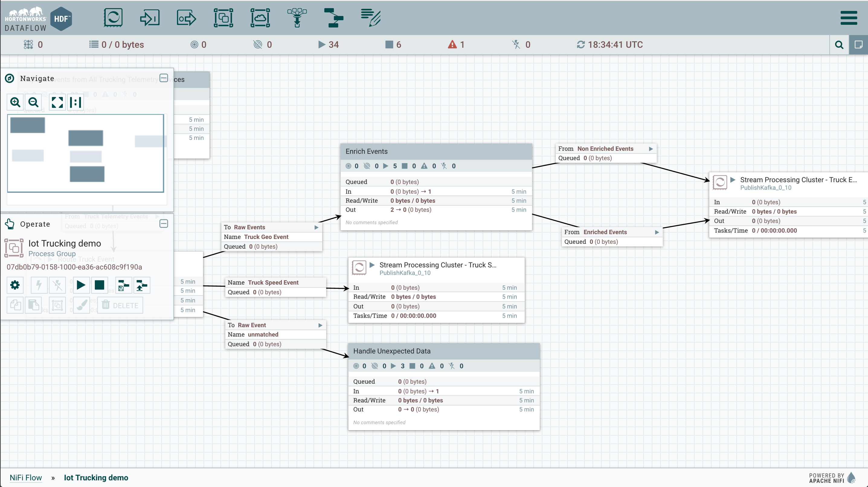
Task: Start the Iot Trucking demo process group
Action: pos(81,285)
